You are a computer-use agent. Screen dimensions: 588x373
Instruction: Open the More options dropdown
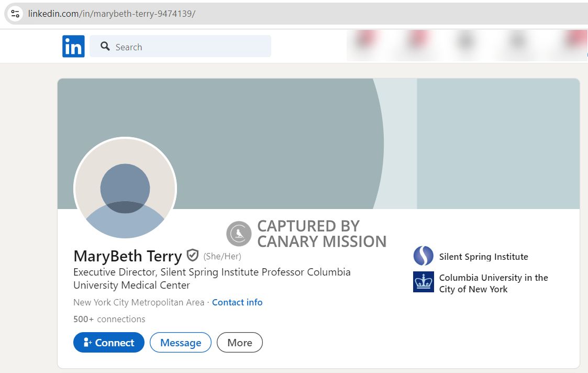[x=240, y=342]
